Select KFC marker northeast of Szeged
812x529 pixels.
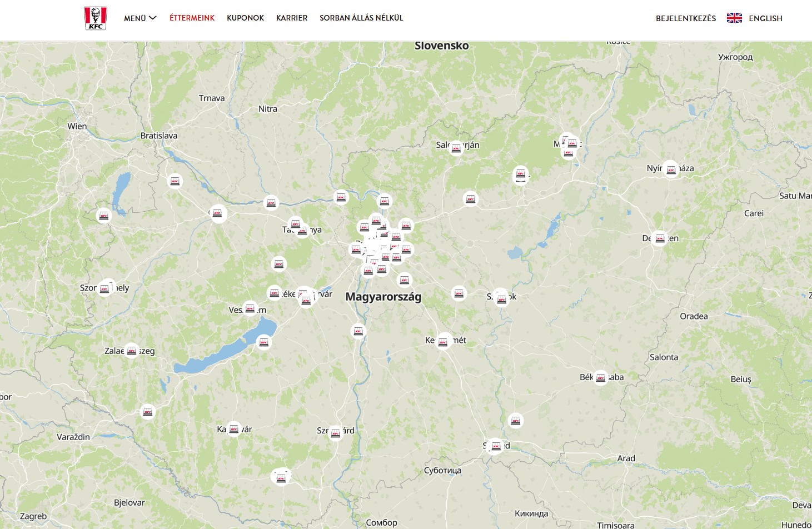pos(515,421)
